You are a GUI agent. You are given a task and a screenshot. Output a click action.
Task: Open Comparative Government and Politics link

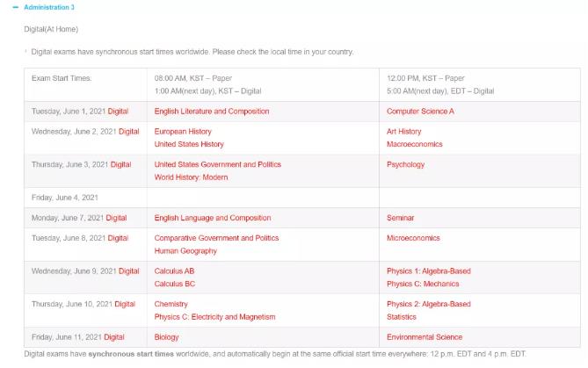216,238
